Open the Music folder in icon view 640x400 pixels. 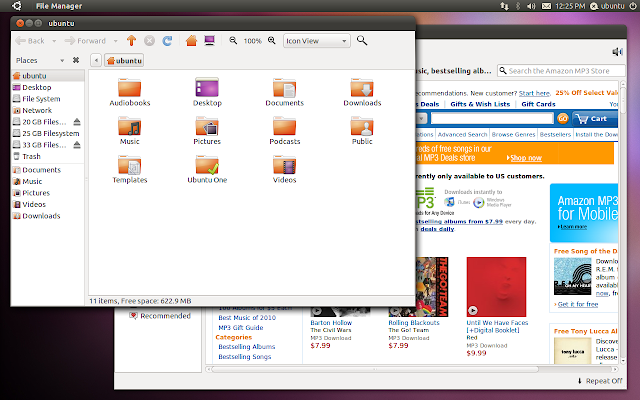129,126
